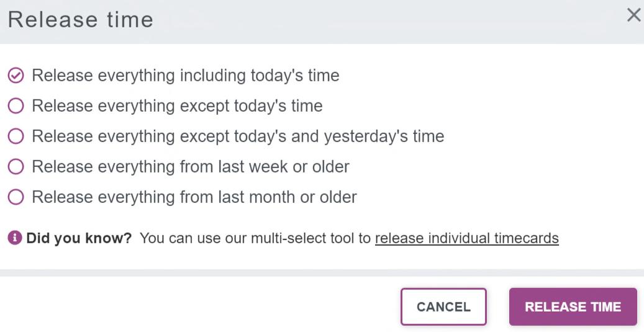
Task: Select the last week or older radio circle
Action: coord(16,167)
